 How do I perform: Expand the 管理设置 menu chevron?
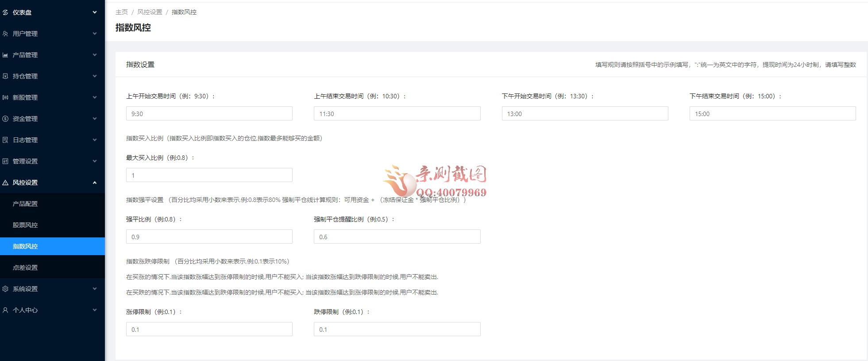[95, 161]
